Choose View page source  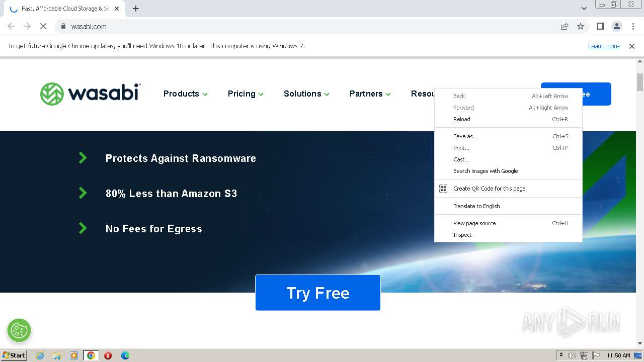[x=508, y=223]
